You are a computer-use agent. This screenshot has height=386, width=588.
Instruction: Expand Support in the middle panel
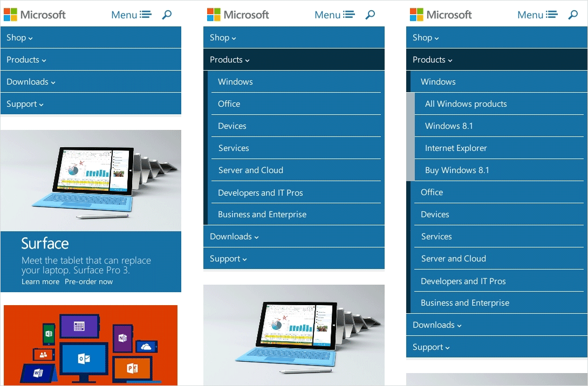point(294,259)
